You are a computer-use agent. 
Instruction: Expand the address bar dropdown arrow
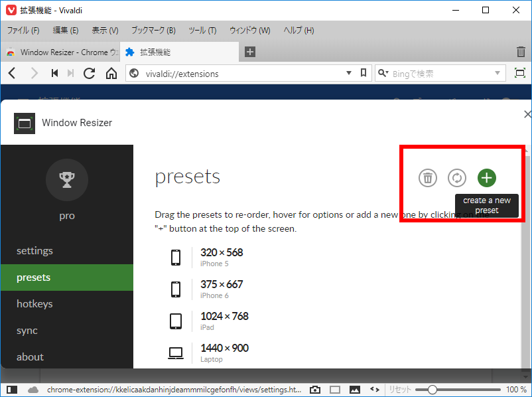click(348, 73)
